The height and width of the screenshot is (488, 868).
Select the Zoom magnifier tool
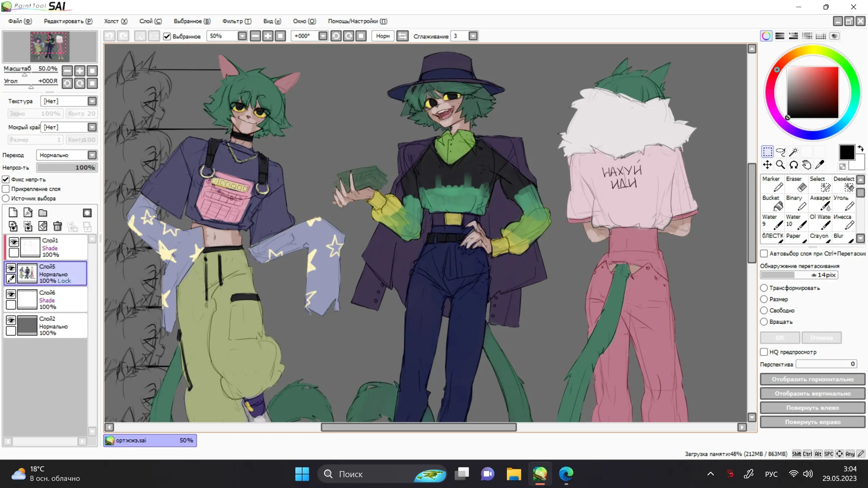pyautogui.click(x=781, y=165)
